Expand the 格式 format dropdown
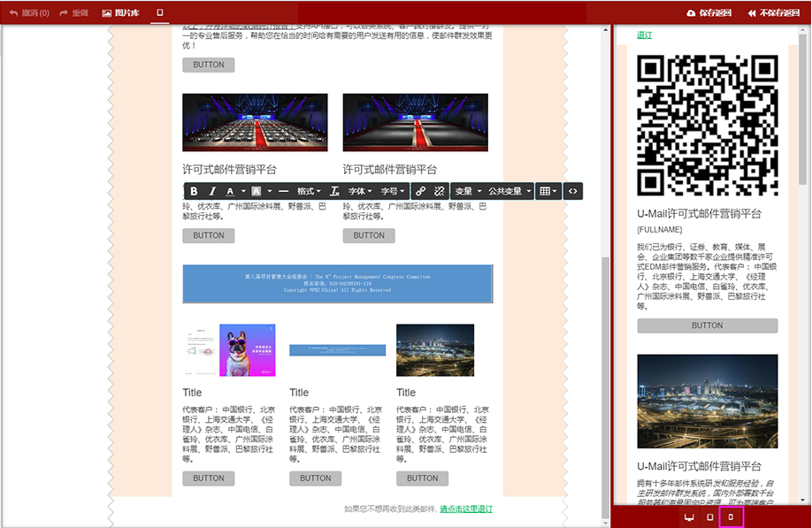Image resolution: width=812 pixels, height=528 pixels. click(309, 191)
